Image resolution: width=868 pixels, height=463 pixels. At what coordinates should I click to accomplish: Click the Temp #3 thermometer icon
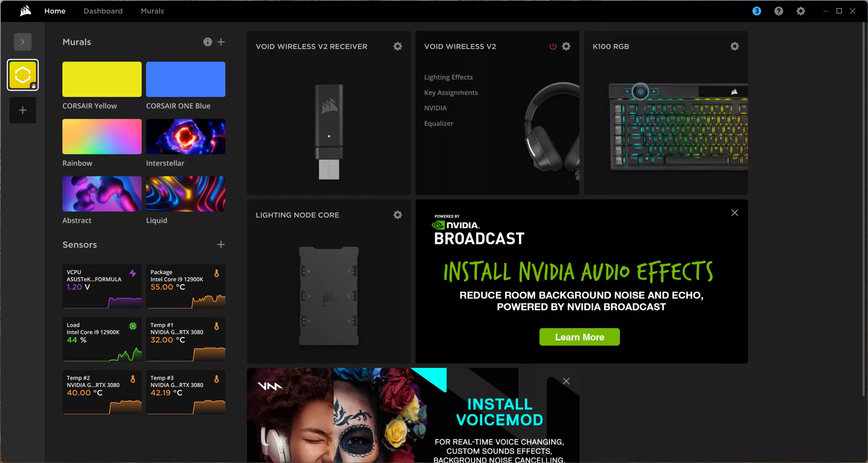coord(217,379)
